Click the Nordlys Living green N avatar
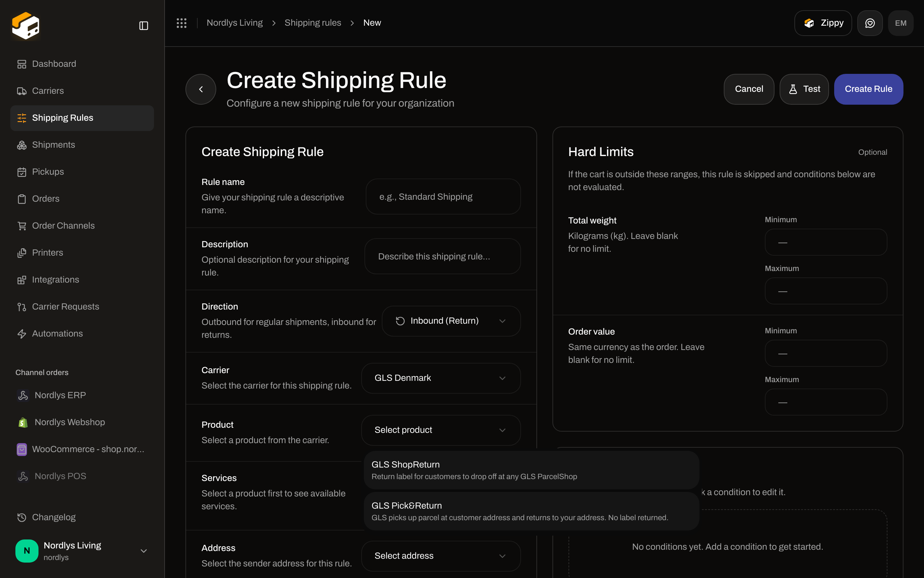This screenshot has width=924, height=578. tap(27, 550)
